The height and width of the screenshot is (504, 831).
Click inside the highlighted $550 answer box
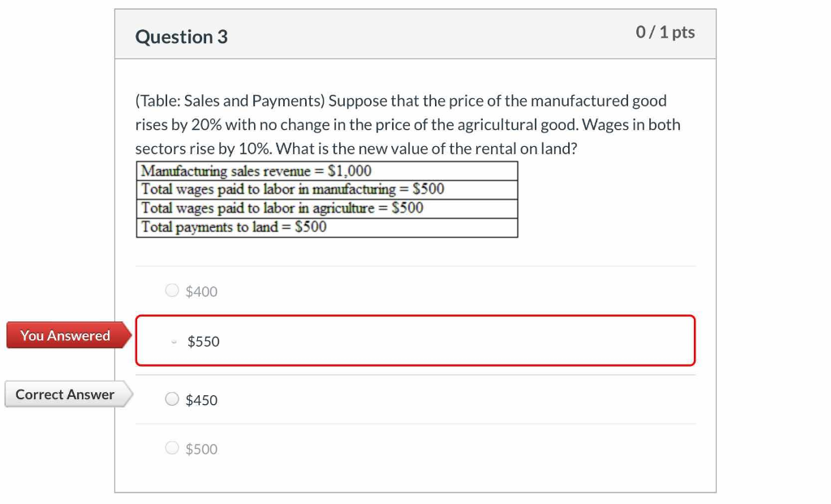(415, 341)
